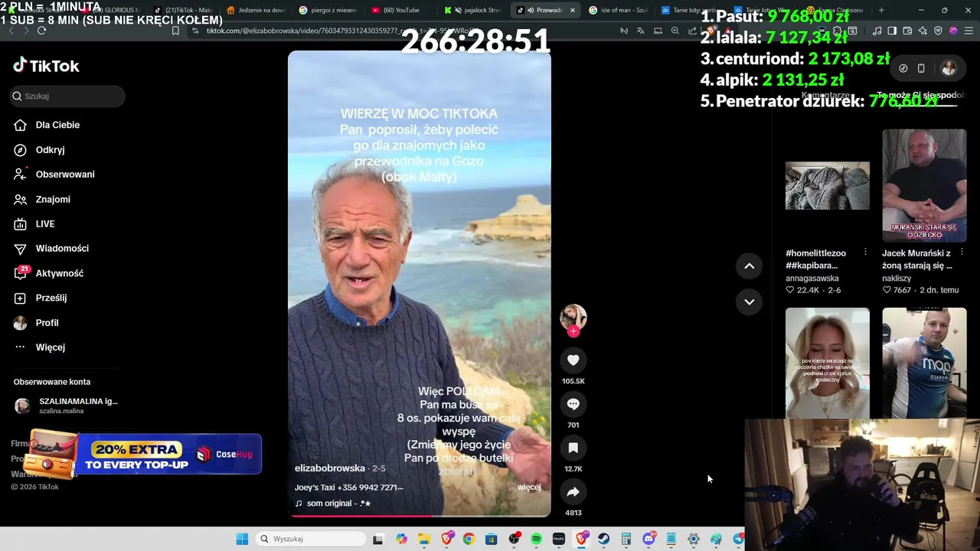This screenshot has height=551, width=980.
Task: Click the zoom magnifier icon in address bar
Action: 675,31
